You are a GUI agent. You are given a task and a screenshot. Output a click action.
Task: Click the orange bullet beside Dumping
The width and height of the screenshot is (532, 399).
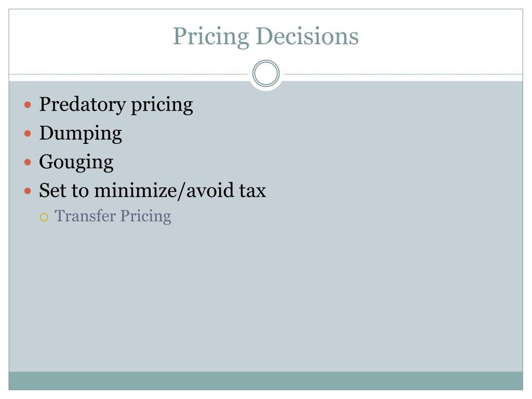click(x=28, y=134)
